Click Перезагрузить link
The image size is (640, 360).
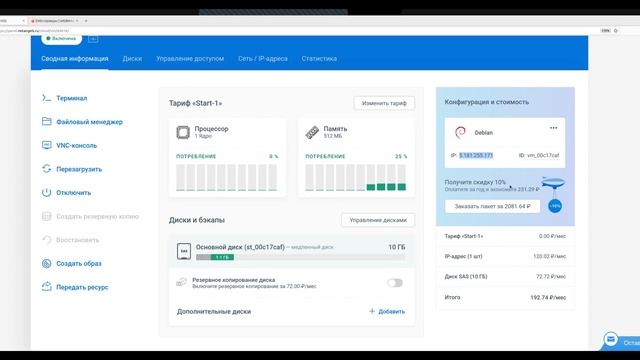coord(79,169)
